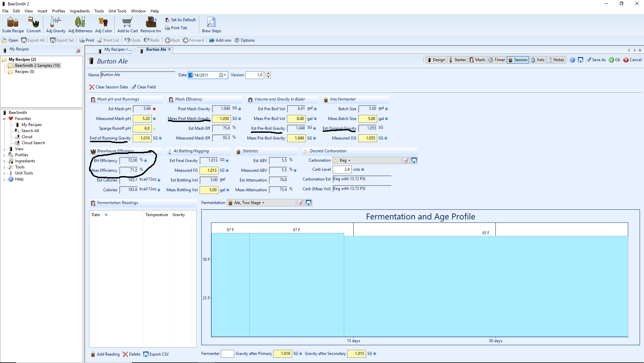
Task: Click the save fermentation profile icon
Action: tap(309, 203)
